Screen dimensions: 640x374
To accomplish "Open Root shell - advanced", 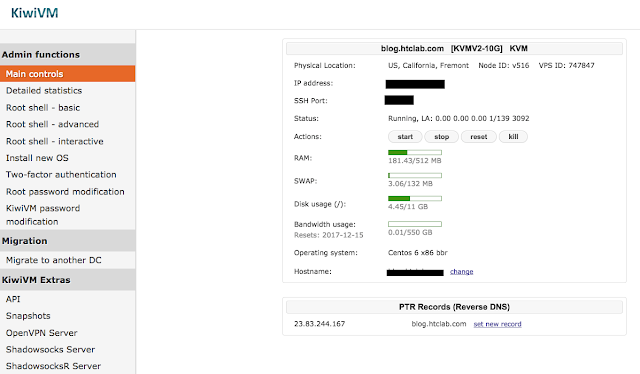I will (x=52, y=124).
